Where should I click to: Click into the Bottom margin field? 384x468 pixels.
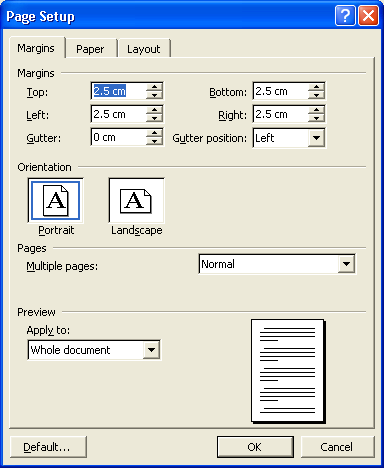[x=281, y=91]
